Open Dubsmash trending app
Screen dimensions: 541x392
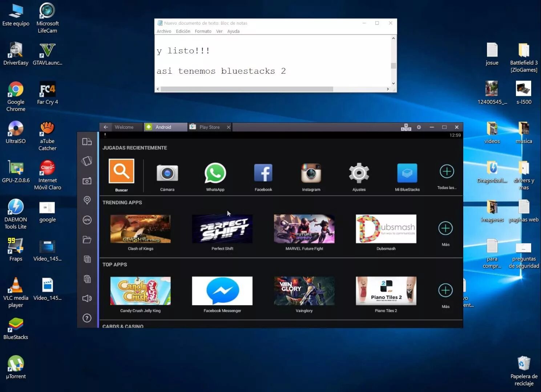coord(386,229)
